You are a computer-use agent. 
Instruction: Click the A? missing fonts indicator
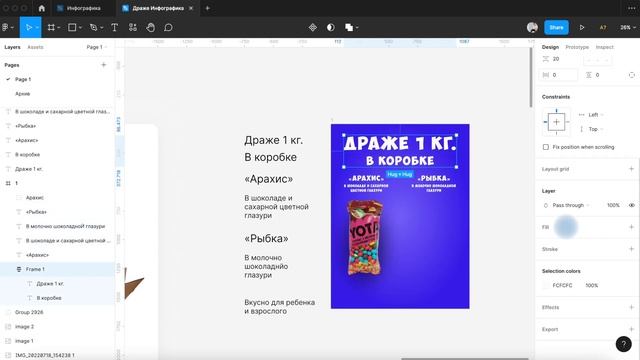tap(603, 27)
